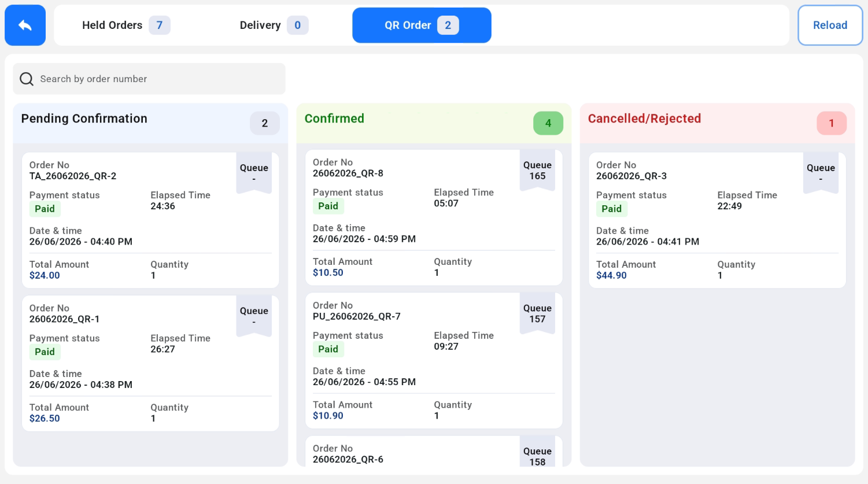868x484 pixels.
Task: Open confirmed order 26062026_QR-8 card
Action: (434, 217)
